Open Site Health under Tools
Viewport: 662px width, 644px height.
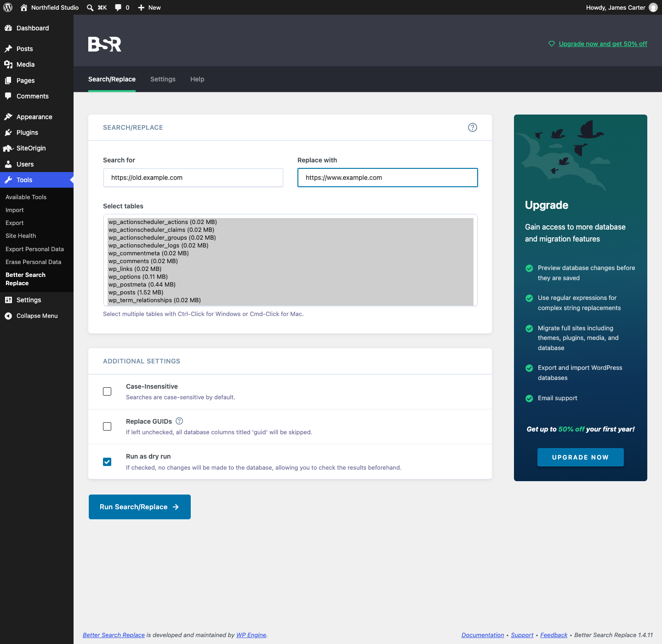click(x=21, y=236)
